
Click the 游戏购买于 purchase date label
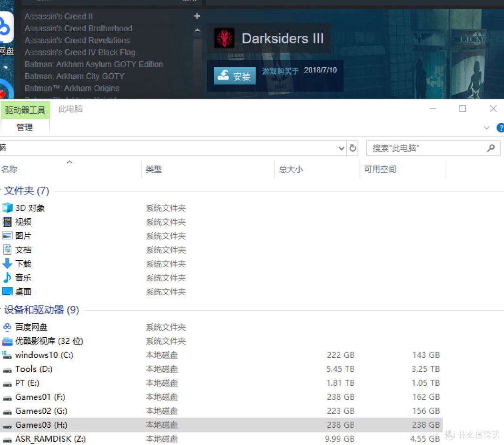(280, 71)
